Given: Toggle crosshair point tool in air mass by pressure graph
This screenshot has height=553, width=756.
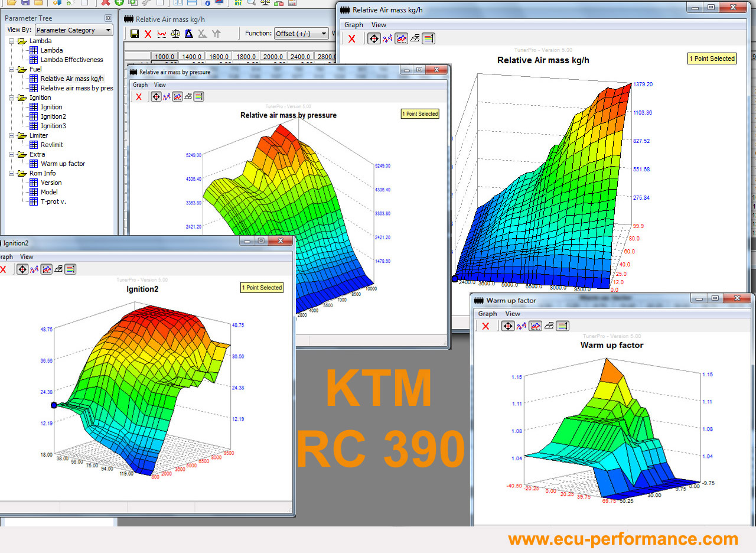Looking at the screenshot, I should pyautogui.click(x=156, y=96).
